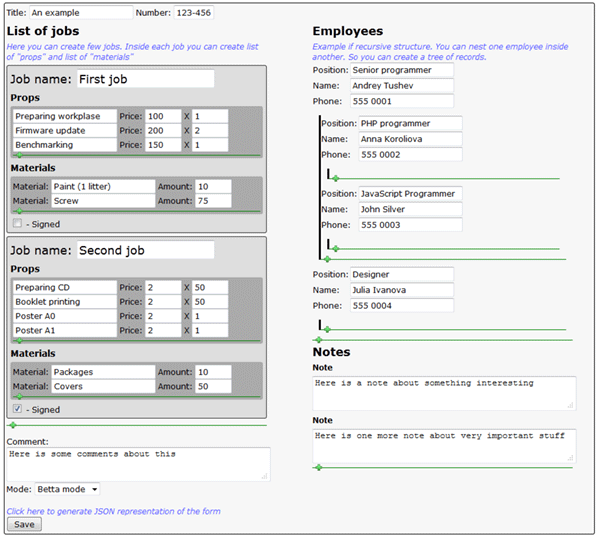Click the Employees heading
Image resolution: width=600 pixels, height=539 pixels.
click(347, 31)
